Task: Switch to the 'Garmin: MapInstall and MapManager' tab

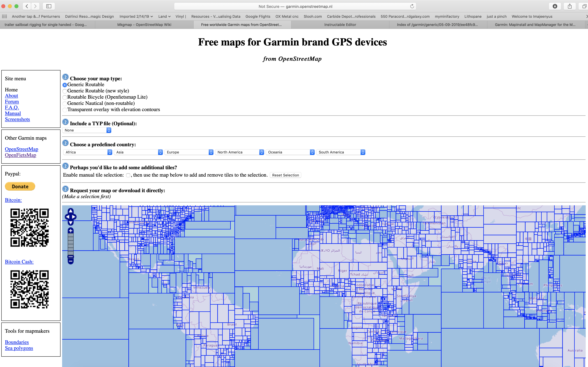Action: pyautogui.click(x=535, y=24)
